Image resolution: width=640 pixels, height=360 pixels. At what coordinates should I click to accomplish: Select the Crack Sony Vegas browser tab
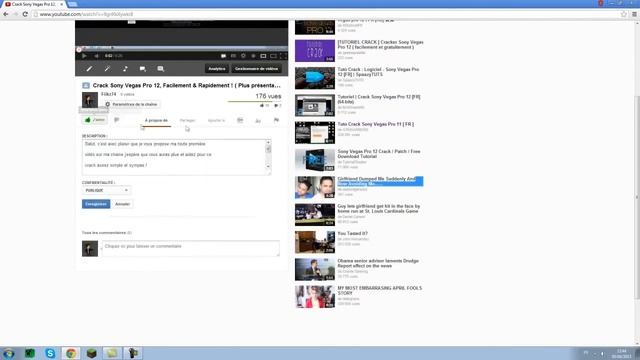click(33, 4)
